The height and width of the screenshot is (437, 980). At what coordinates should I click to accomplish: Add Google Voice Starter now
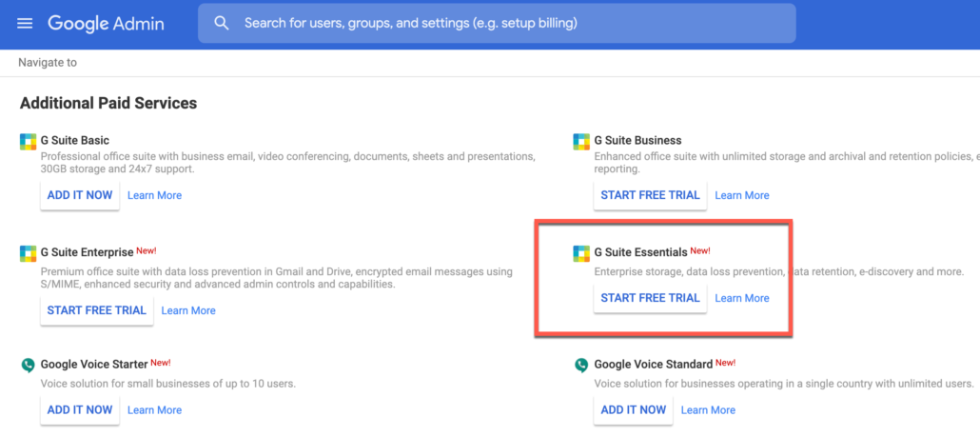80,409
